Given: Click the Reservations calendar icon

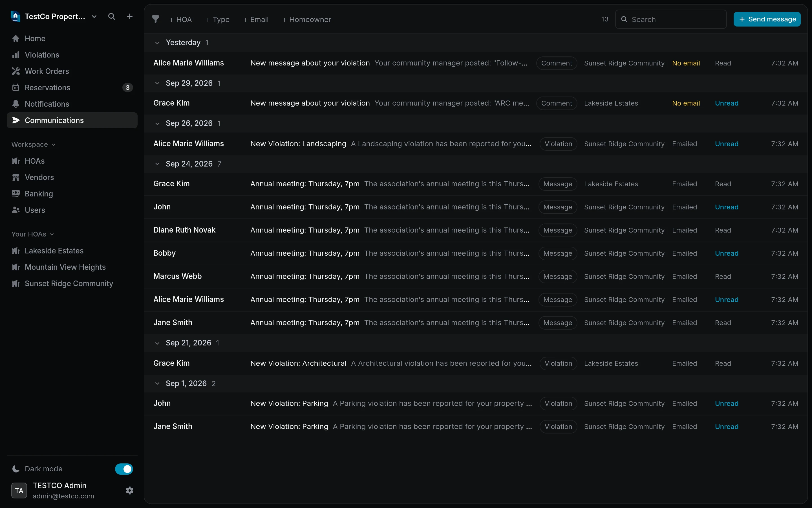Looking at the screenshot, I should click(16, 88).
